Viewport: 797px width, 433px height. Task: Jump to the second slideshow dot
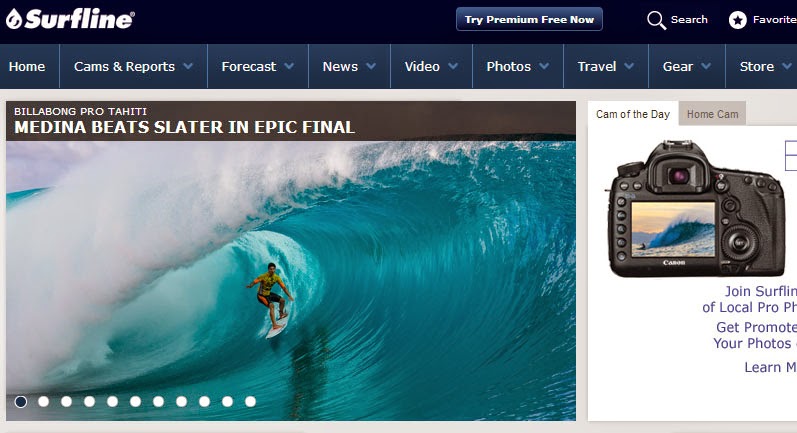tap(44, 401)
